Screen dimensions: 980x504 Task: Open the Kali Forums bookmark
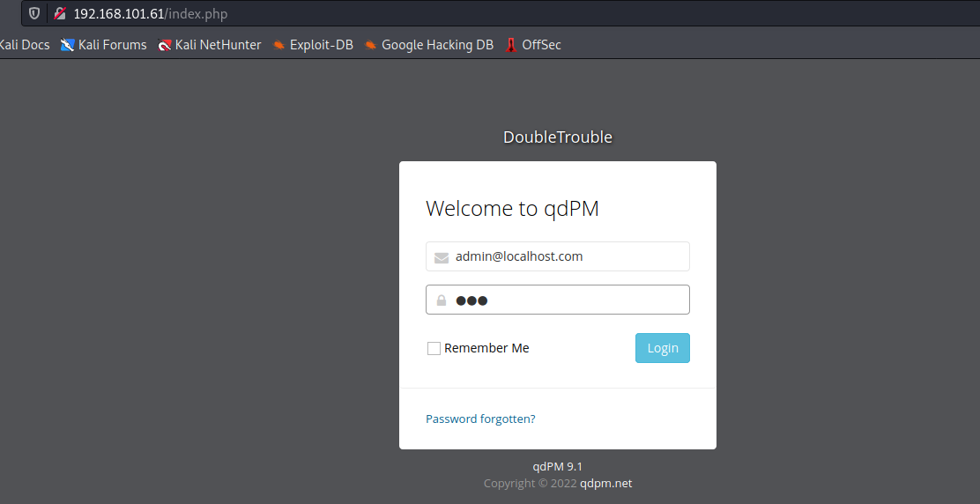[104, 45]
